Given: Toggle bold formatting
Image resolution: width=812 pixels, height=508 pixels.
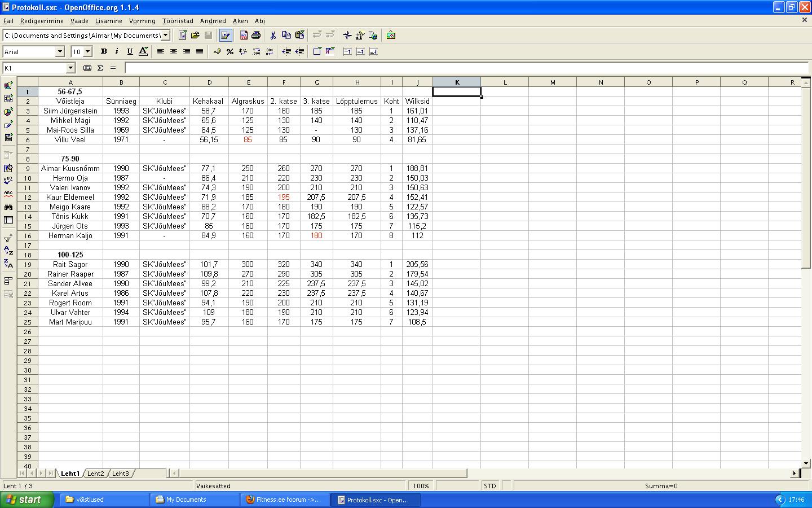Looking at the screenshot, I should coord(104,51).
